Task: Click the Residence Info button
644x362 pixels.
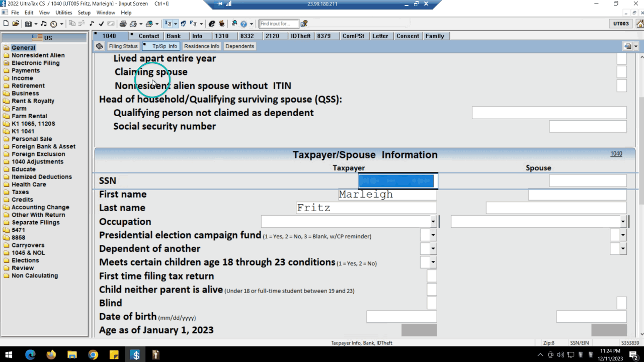Action: click(201, 46)
